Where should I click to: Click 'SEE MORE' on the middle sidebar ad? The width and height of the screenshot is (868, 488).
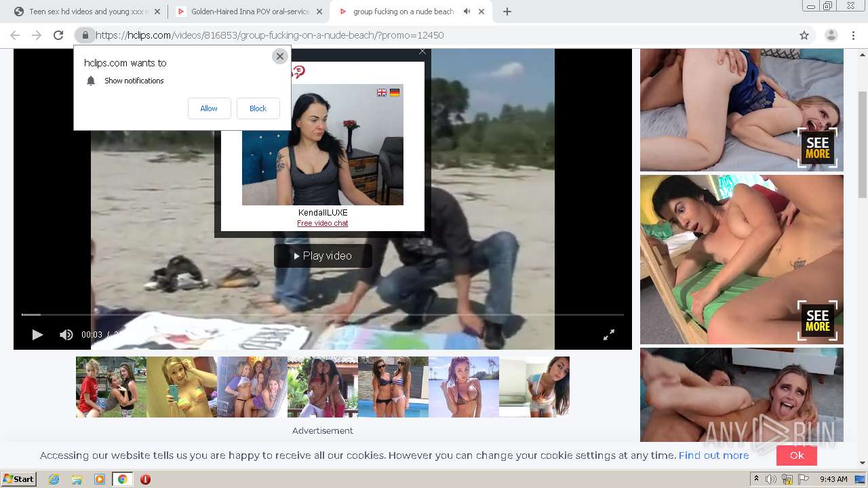tap(817, 321)
